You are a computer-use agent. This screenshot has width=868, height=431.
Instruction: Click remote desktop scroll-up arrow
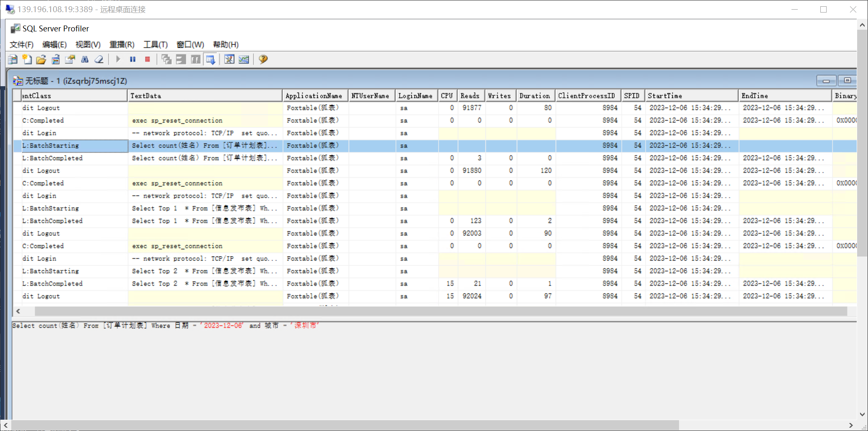862,25
